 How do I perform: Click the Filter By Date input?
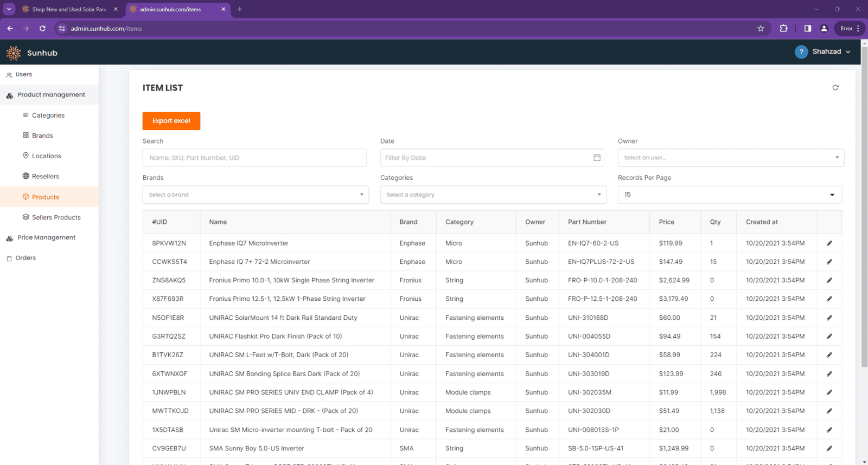[x=492, y=158]
